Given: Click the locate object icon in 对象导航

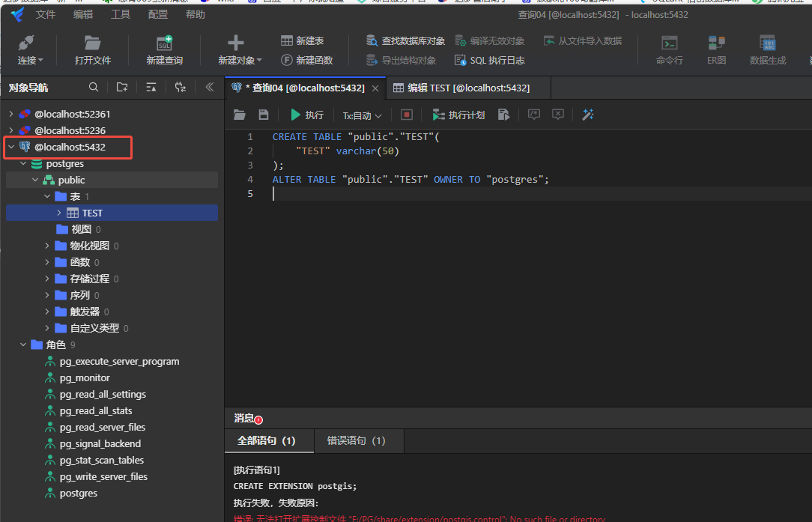Looking at the screenshot, I should (181, 87).
